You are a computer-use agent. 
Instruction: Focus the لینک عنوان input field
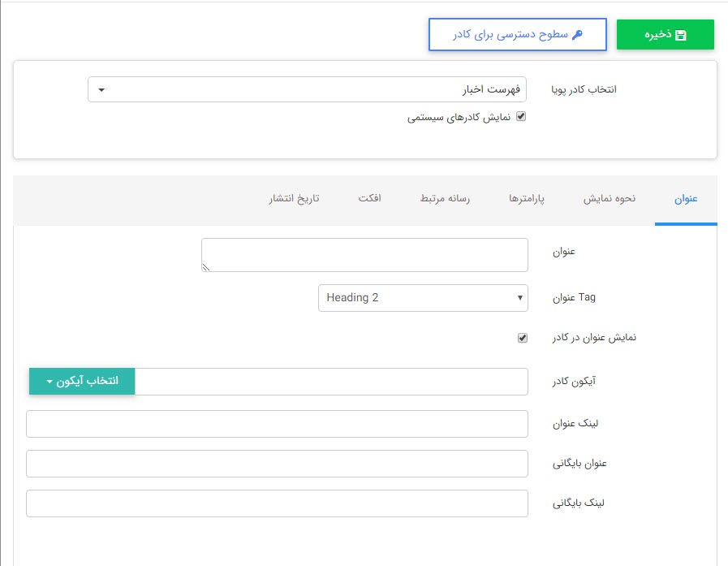coord(276,423)
